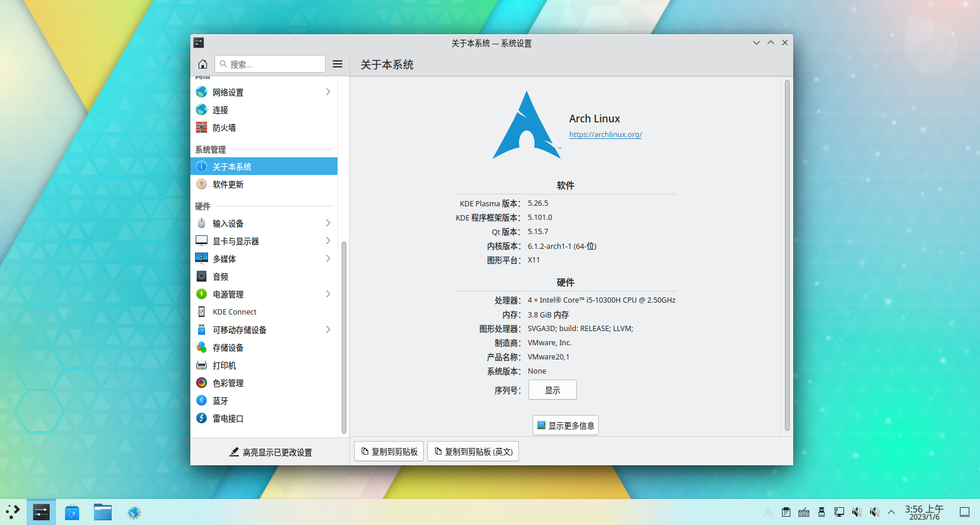The width and height of the screenshot is (980, 525).
Task: Select 连接 in the sidebar
Action: coord(264,110)
